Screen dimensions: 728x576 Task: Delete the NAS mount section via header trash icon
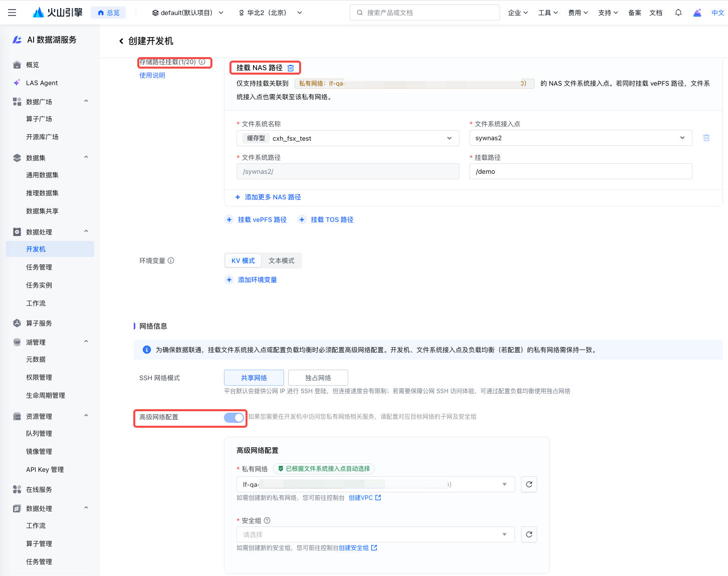291,68
